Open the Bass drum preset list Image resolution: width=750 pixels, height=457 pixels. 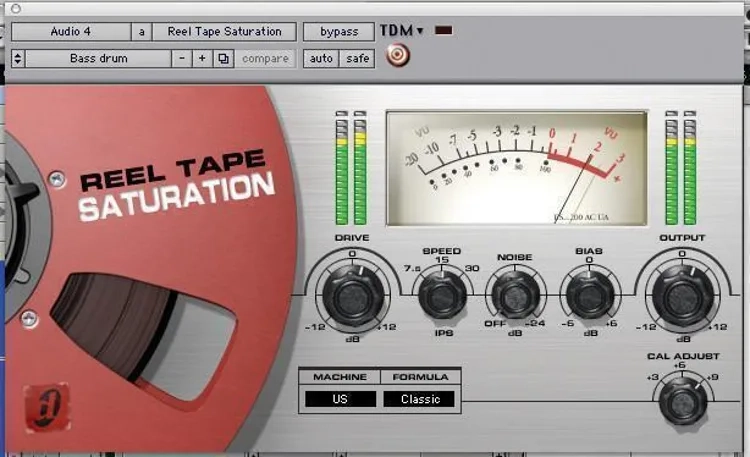pyautogui.click(x=98, y=59)
